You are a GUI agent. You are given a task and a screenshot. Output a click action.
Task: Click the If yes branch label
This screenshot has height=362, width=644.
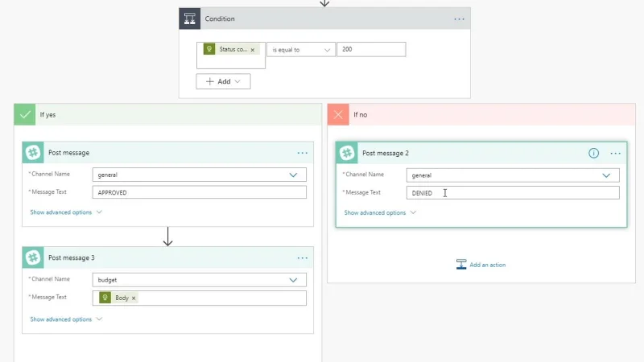coord(47,114)
